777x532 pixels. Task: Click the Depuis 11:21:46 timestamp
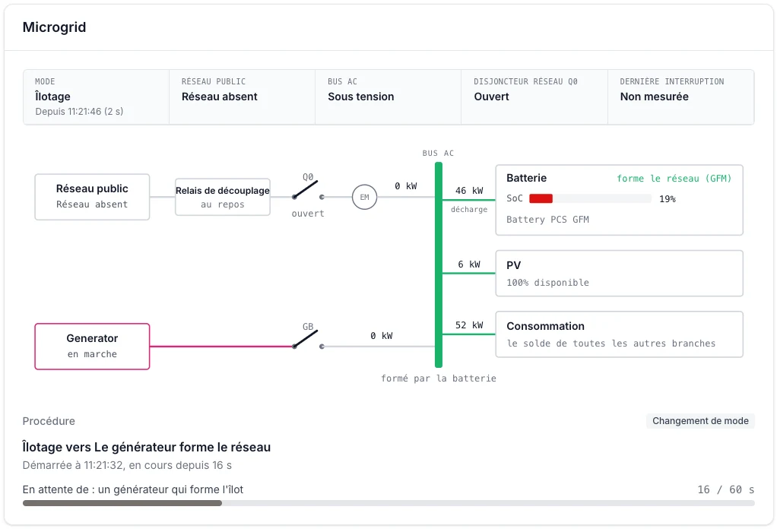(x=79, y=112)
